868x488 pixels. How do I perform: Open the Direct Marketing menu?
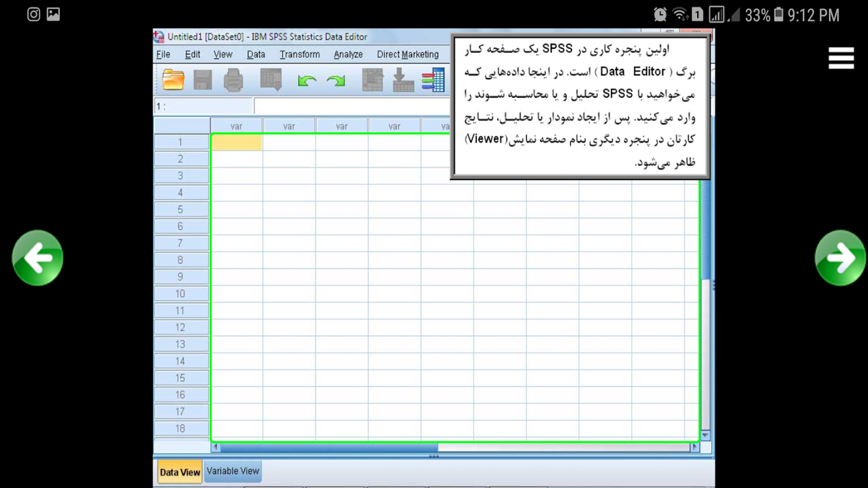(x=408, y=54)
